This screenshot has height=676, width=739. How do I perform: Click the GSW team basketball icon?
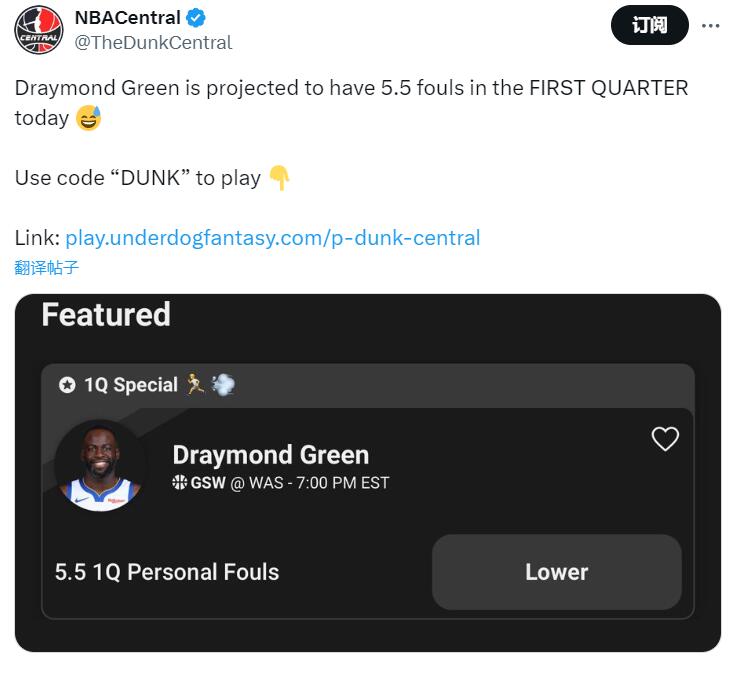click(180, 483)
